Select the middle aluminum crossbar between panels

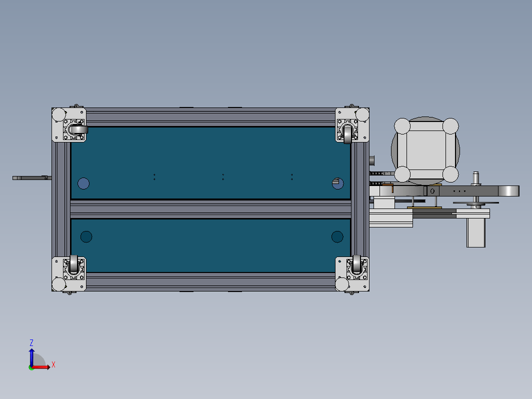pyautogui.click(x=210, y=209)
